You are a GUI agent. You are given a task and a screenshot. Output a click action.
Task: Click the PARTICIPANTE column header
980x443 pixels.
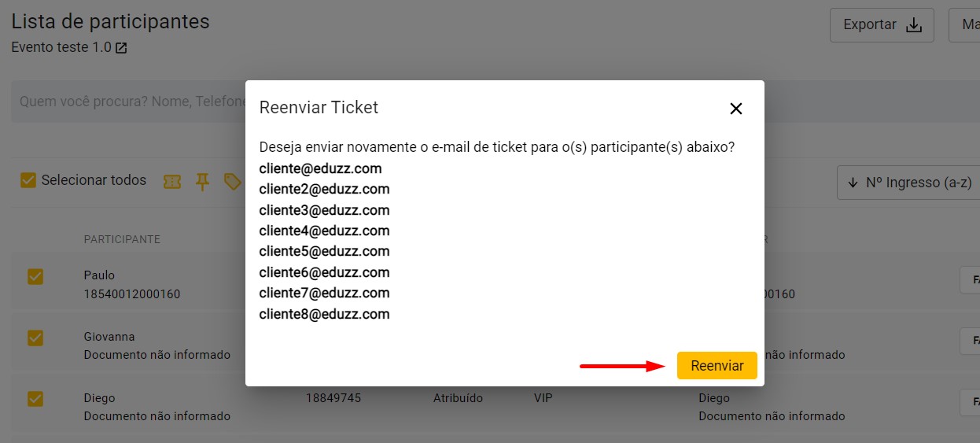point(122,239)
